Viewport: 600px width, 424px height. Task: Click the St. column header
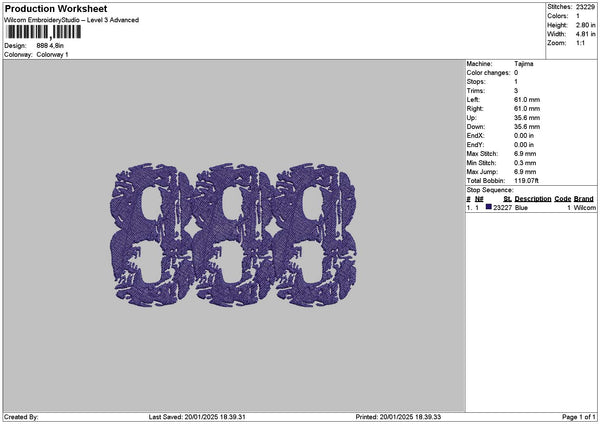click(507, 199)
